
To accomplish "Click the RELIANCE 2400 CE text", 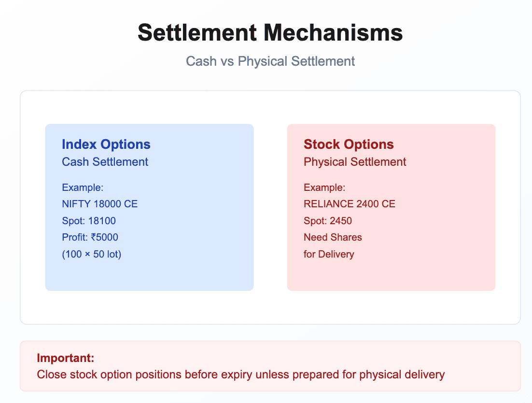I will 350,204.
